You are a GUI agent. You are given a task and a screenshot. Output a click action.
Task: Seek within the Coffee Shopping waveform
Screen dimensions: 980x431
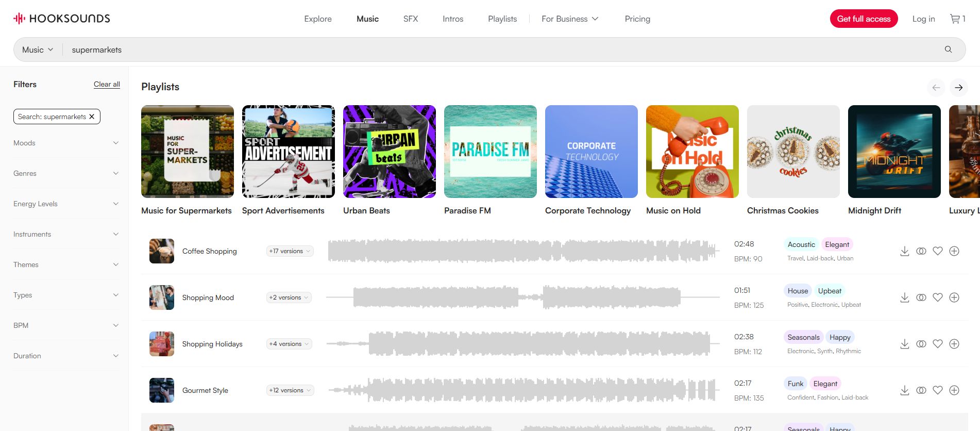click(523, 251)
